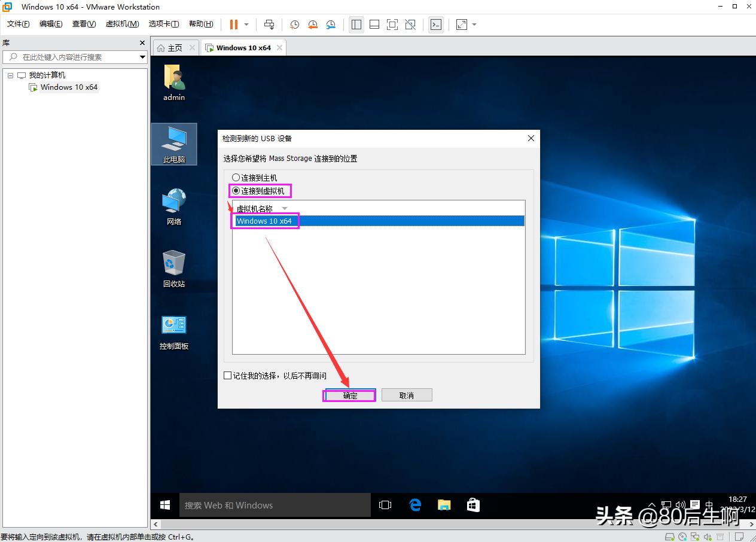Image resolution: width=756 pixels, height=542 pixels.
Task: Enter full screen mode icon
Action: point(392,25)
